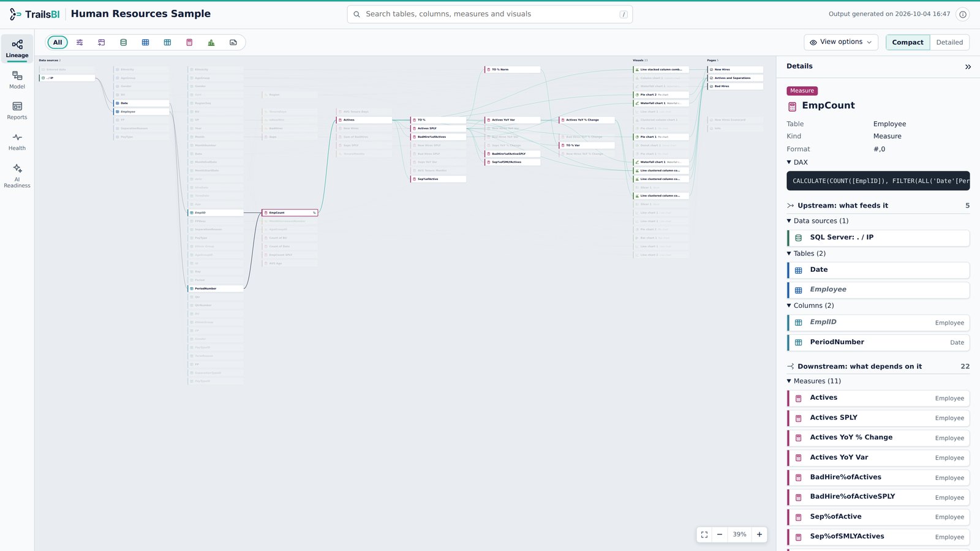The height and width of the screenshot is (551, 980).
Task: Select the Actives measure node in graph
Action: (x=364, y=120)
